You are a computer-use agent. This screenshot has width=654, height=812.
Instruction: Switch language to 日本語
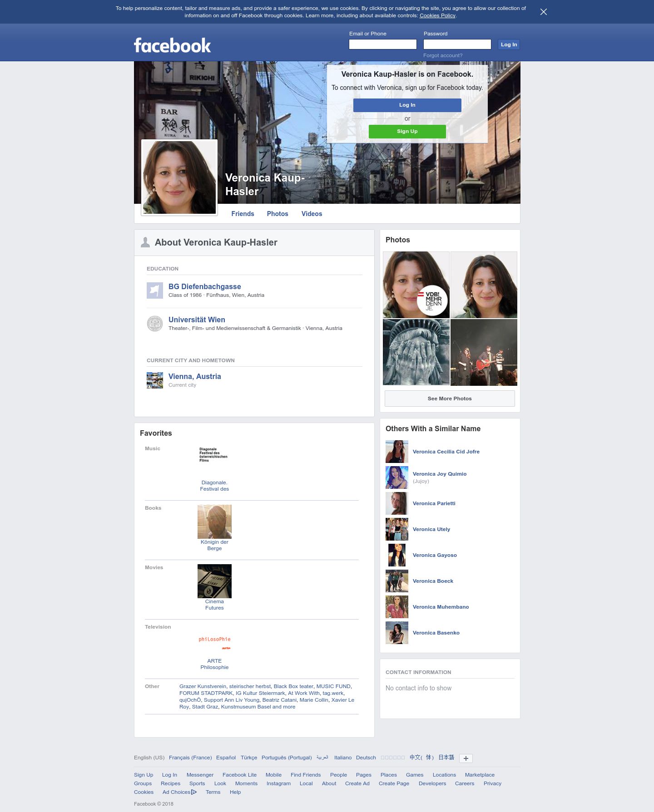point(446,758)
